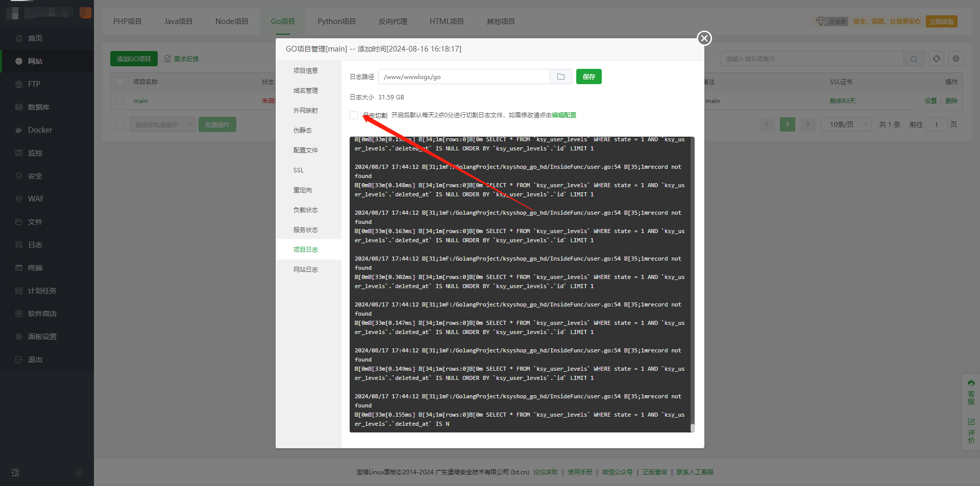This screenshot has height=486, width=980.
Task: Switch to 其他项目 tab
Action: (x=501, y=21)
